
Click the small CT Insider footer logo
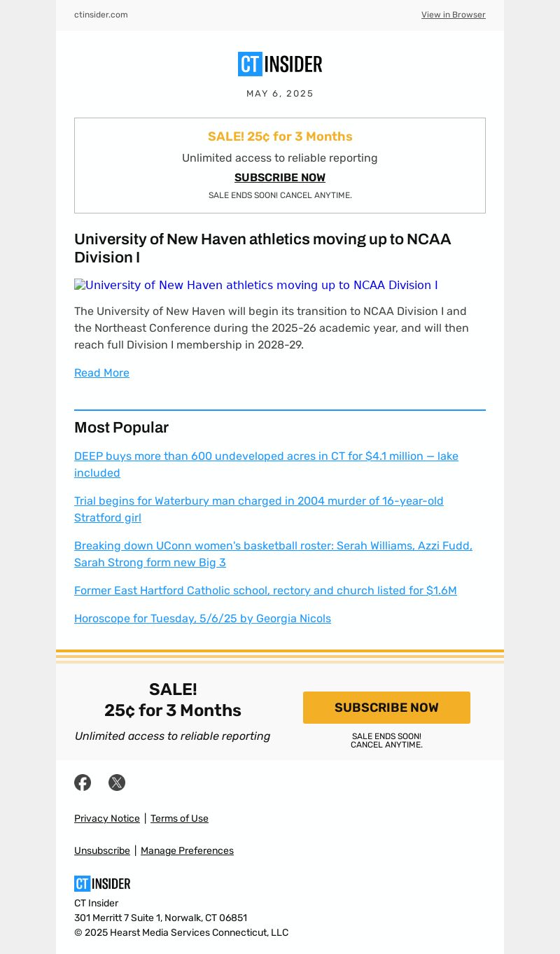coord(102,883)
